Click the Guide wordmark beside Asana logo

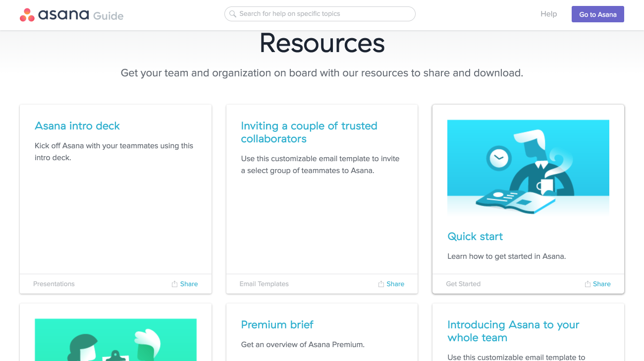point(108,16)
